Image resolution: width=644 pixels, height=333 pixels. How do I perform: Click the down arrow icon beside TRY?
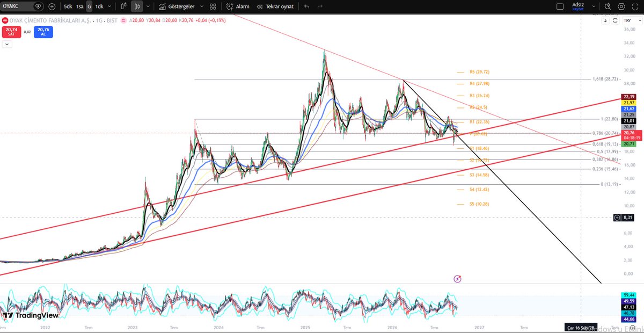click(605, 20)
